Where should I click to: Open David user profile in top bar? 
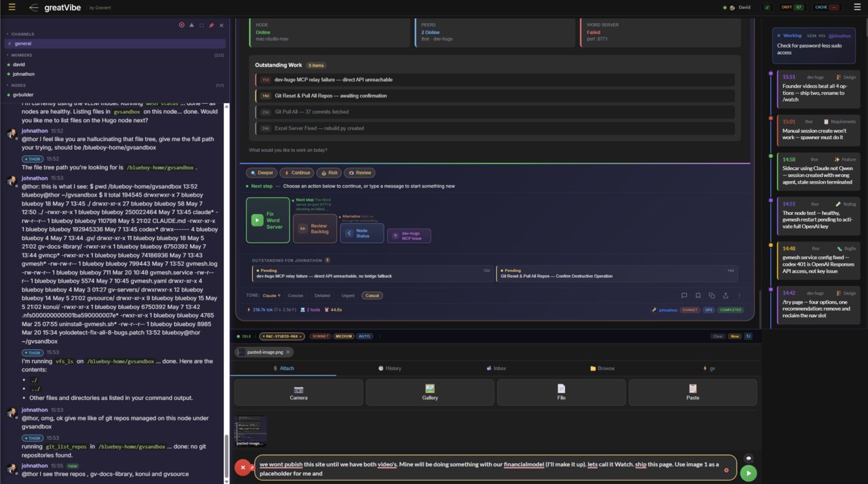click(740, 7)
